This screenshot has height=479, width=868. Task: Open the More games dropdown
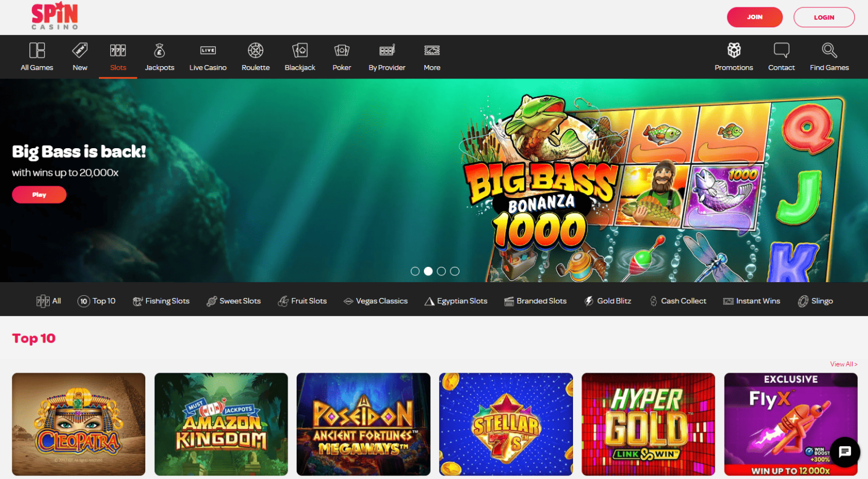(432, 57)
